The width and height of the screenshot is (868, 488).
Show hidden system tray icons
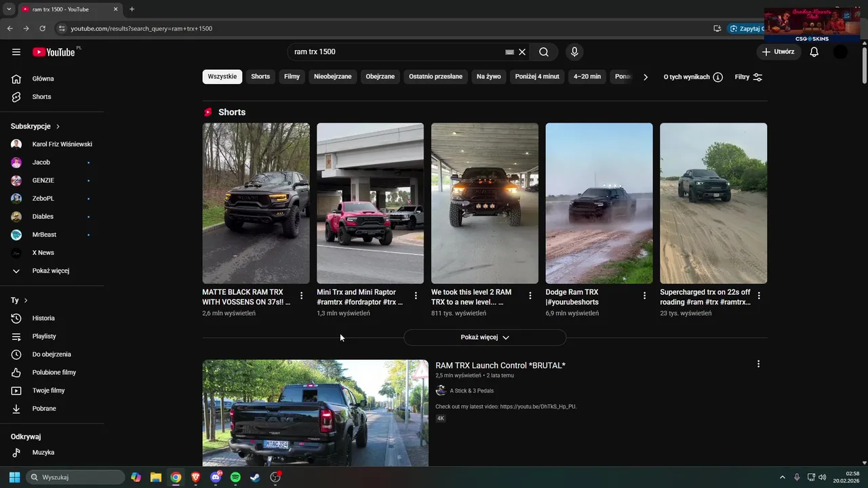782,477
